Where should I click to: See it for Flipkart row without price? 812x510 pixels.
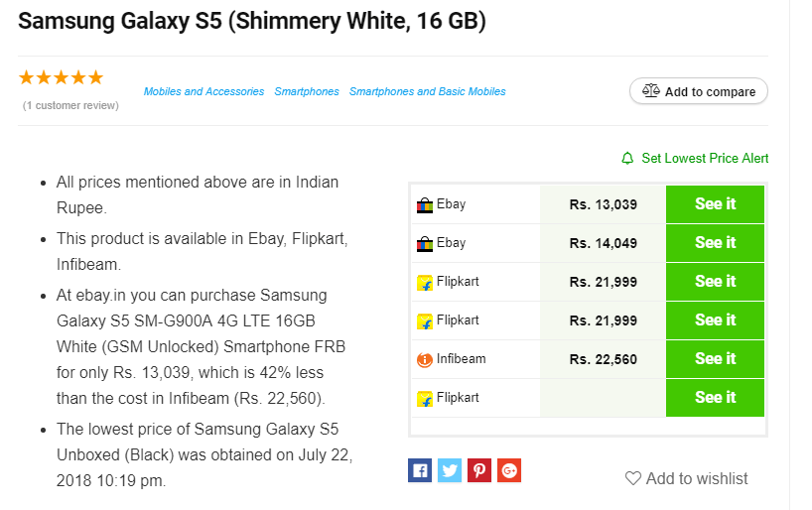(715, 398)
